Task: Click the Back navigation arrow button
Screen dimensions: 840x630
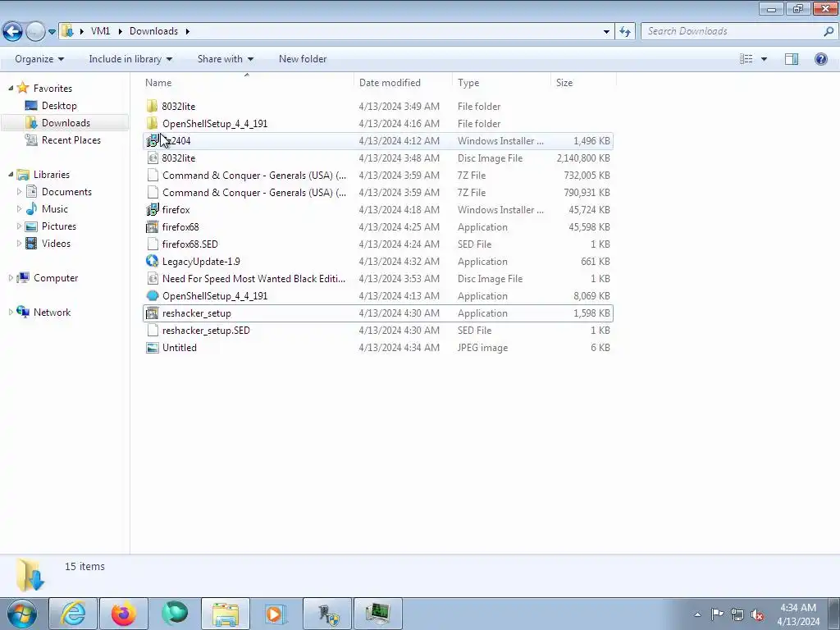Action: [x=13, y=31]
